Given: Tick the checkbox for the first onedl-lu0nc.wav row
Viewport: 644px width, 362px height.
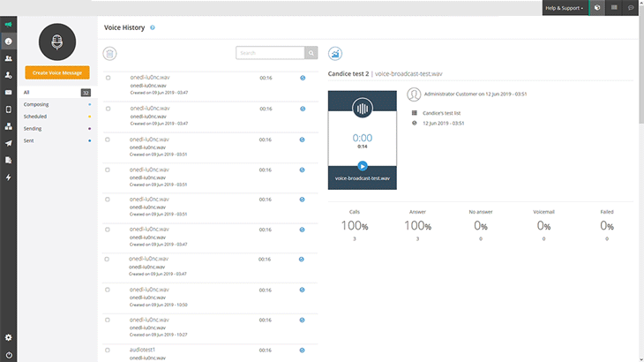Looking at the screenshot, I should point(109,78).
